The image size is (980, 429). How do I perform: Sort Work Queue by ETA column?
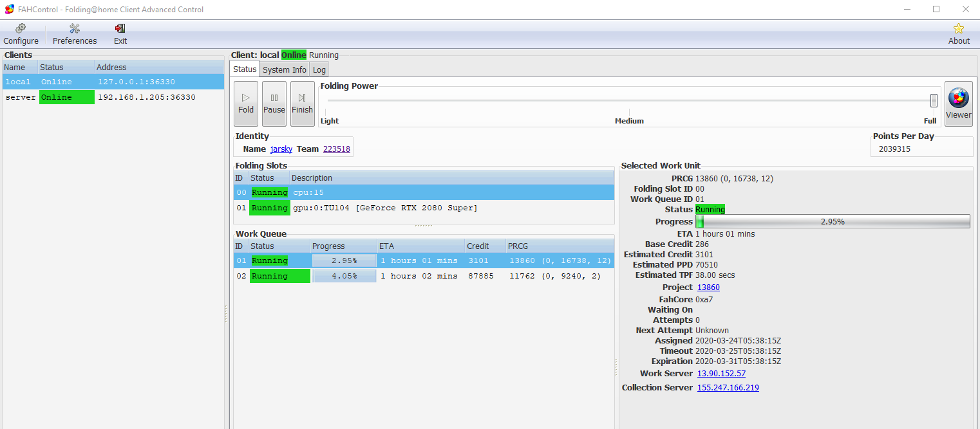[x=420, y=246]
